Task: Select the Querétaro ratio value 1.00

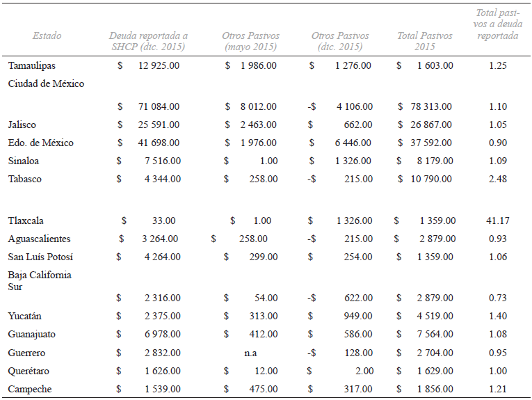Action: [x=497, y=371]
